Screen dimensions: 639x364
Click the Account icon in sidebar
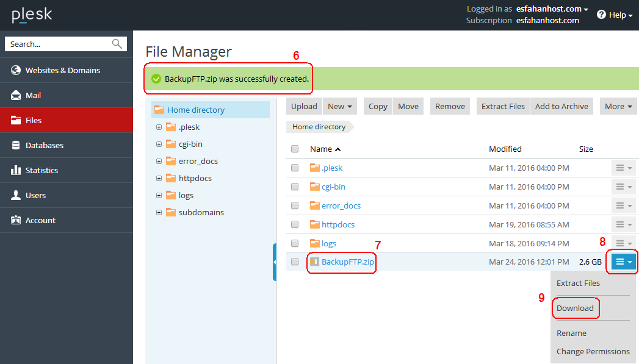click(16, 220)
